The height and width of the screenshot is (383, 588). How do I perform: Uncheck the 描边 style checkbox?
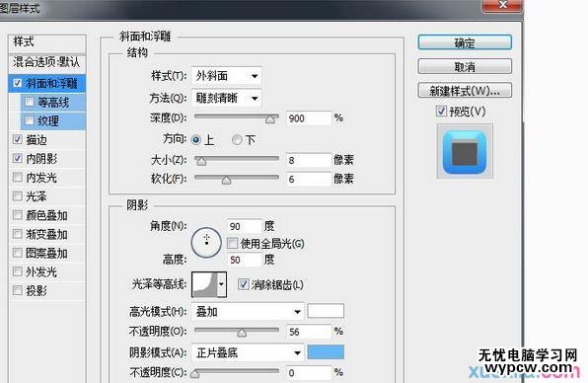tap(17, 139)
